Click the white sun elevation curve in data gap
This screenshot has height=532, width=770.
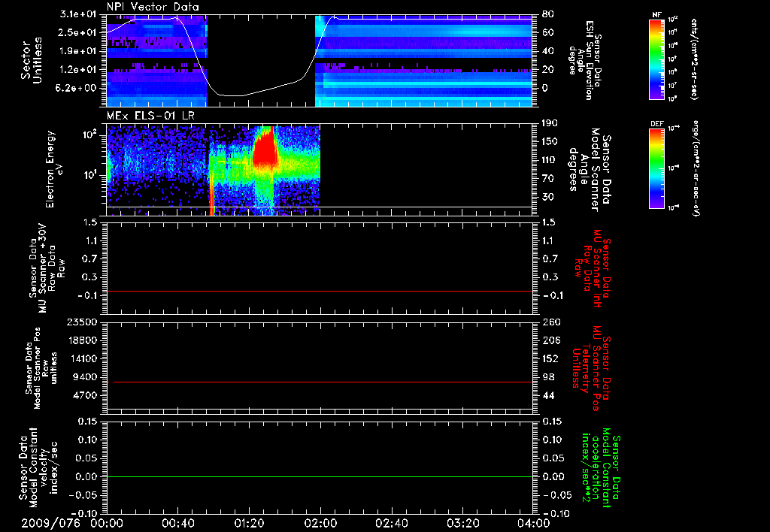click(260, 92)
